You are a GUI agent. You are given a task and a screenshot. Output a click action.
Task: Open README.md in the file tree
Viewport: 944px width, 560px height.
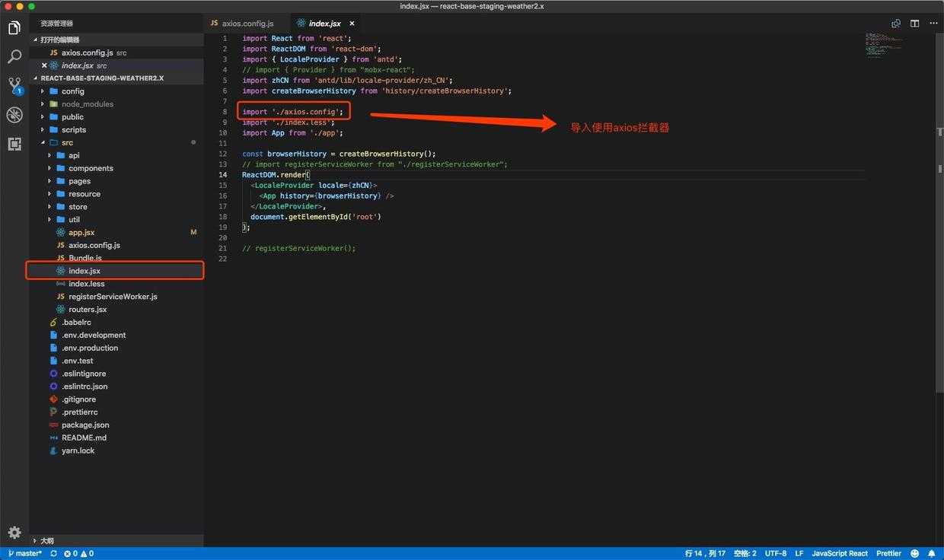84,438
